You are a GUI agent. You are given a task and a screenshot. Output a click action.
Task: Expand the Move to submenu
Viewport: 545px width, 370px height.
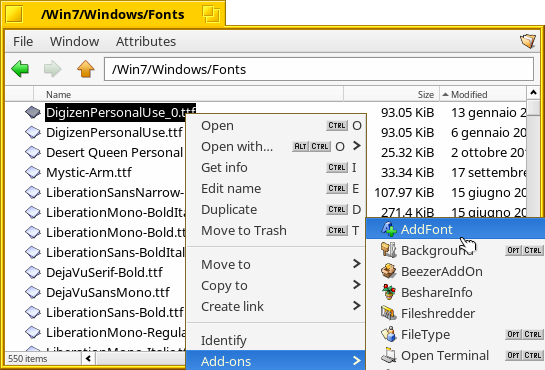(356, 264)
